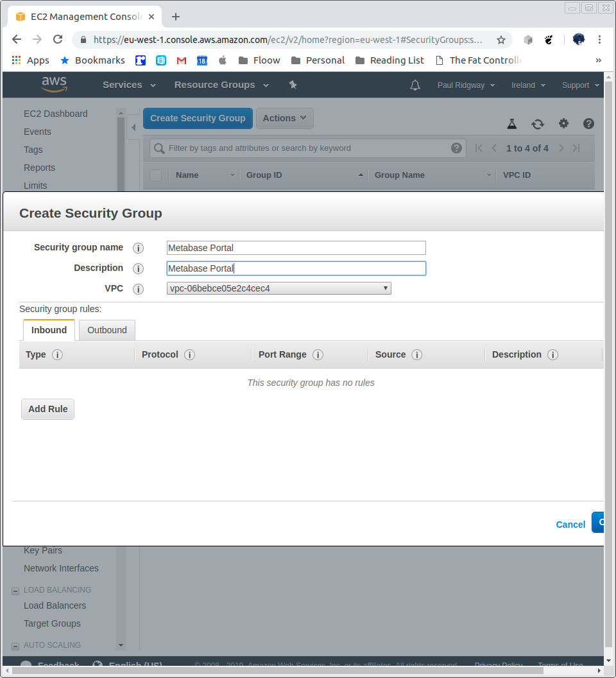Viewport: 616px width, 678px height.
Task: Switch to the Inbound rules tab
Action: [x=49, y=330]
